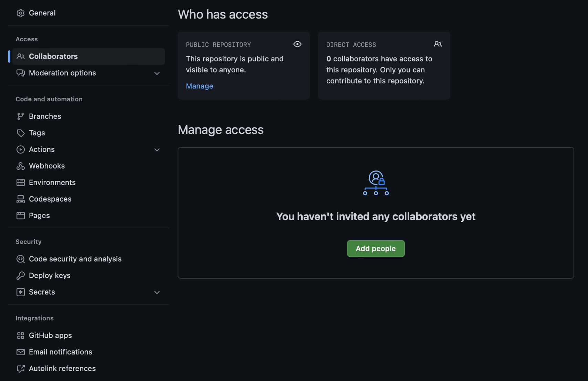
Task: Click the General gear icon
Action: pyautogui.click(x=21, y=13)
